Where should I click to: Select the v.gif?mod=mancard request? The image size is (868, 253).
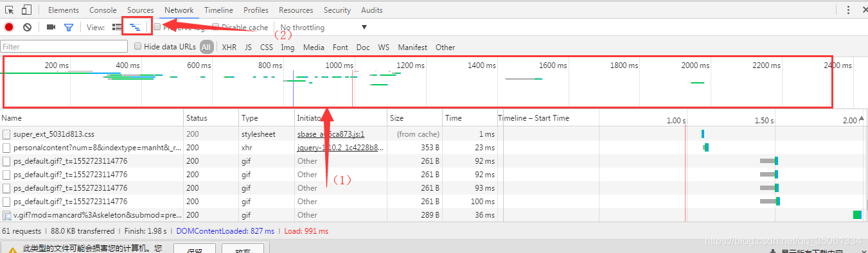click(98, 215)
